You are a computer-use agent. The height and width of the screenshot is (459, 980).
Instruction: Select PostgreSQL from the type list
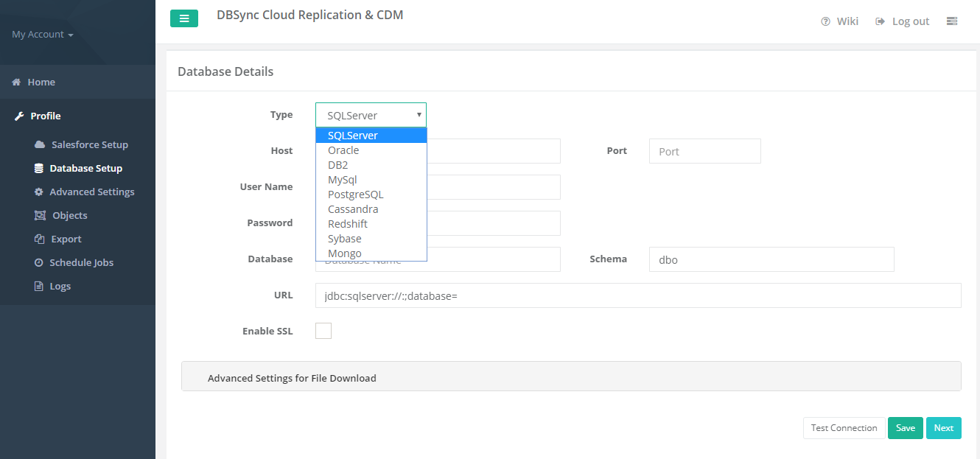coord(355,195)
